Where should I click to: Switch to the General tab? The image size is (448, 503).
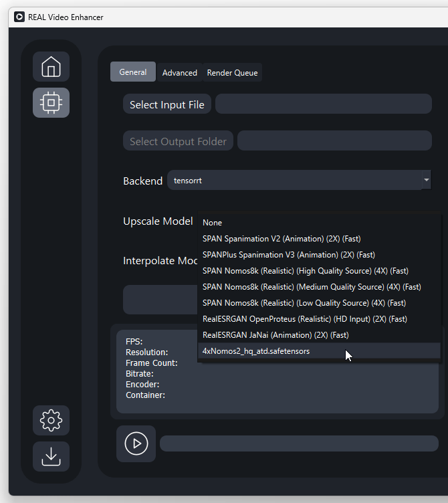[x=133, y=72]
